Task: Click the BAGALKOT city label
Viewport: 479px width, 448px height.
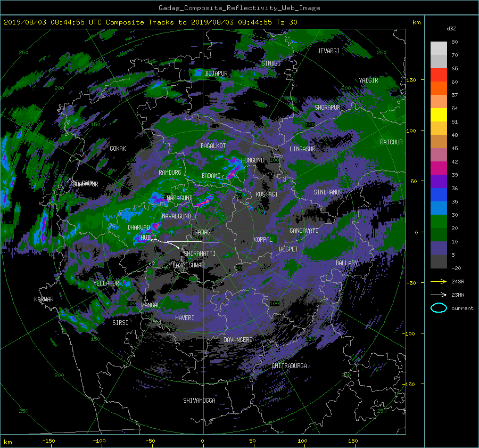Action: [213, 146]
